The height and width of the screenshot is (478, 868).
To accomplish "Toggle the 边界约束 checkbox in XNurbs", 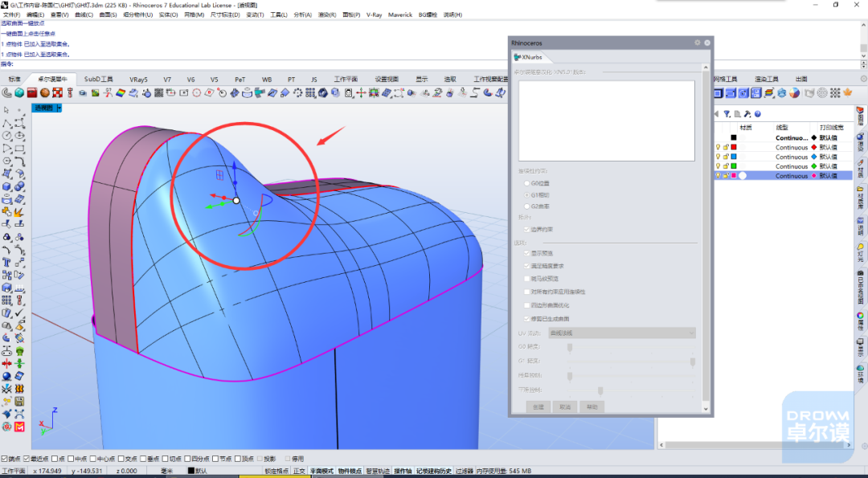I will point(526,229).
